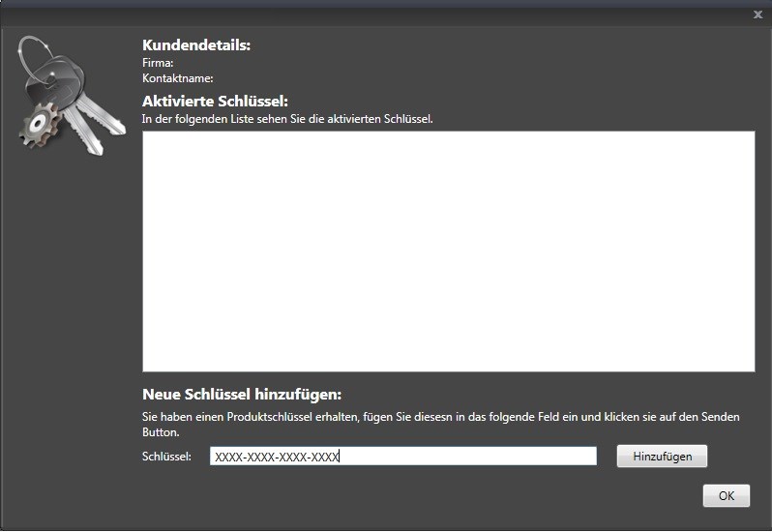This screenshot has width=772, height=532.
Task: Focus the Schlüssel product key input field
Action: pyautogui.click(x=464, y=456)
